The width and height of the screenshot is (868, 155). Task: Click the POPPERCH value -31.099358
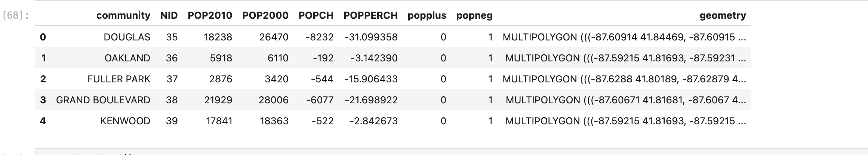[x=371, y=37]
